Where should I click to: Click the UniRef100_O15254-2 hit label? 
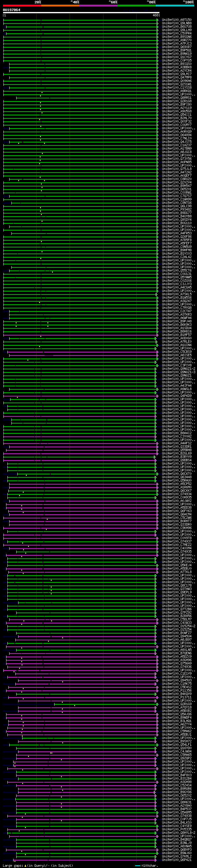[x=179, y=626]
